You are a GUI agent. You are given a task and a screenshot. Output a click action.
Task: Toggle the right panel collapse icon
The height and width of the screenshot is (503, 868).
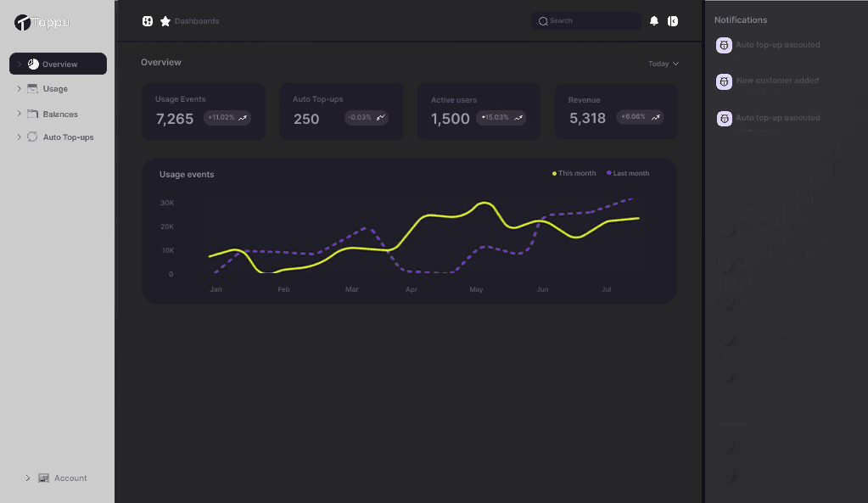pos(673,21)
